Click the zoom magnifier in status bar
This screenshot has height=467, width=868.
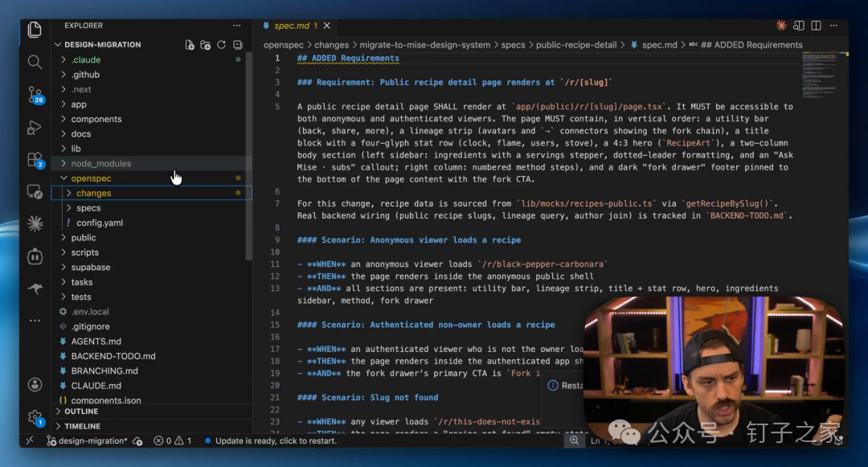(574, 440)
